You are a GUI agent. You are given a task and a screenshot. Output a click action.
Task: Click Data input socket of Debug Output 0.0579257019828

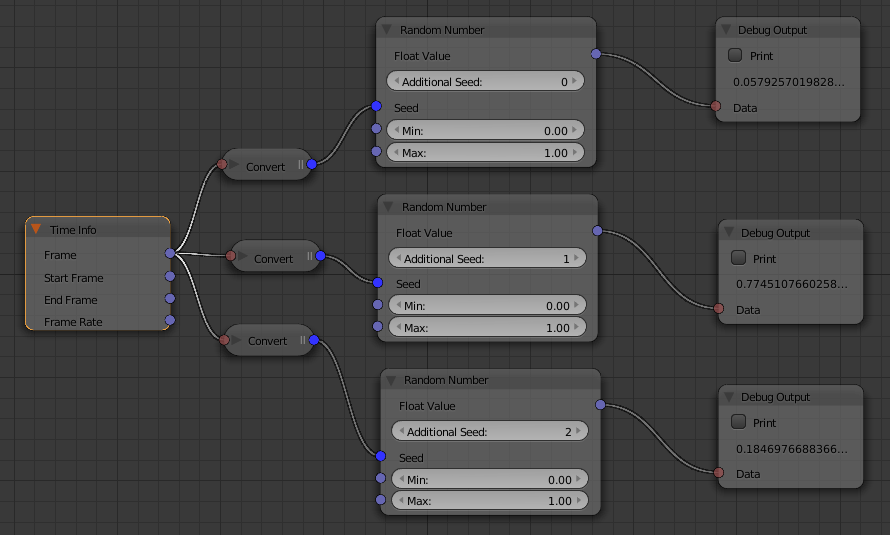point(716,106)
